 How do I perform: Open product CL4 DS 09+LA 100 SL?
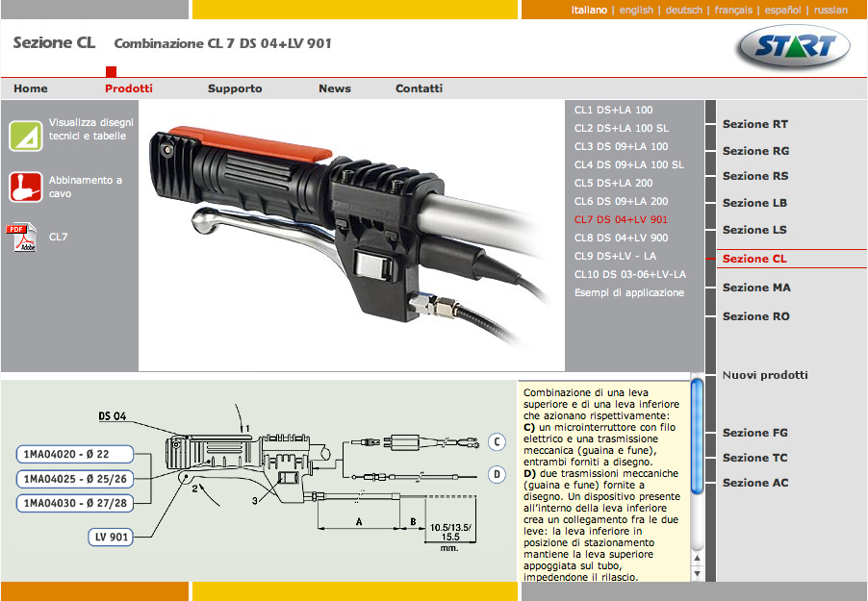coord(628,164)
